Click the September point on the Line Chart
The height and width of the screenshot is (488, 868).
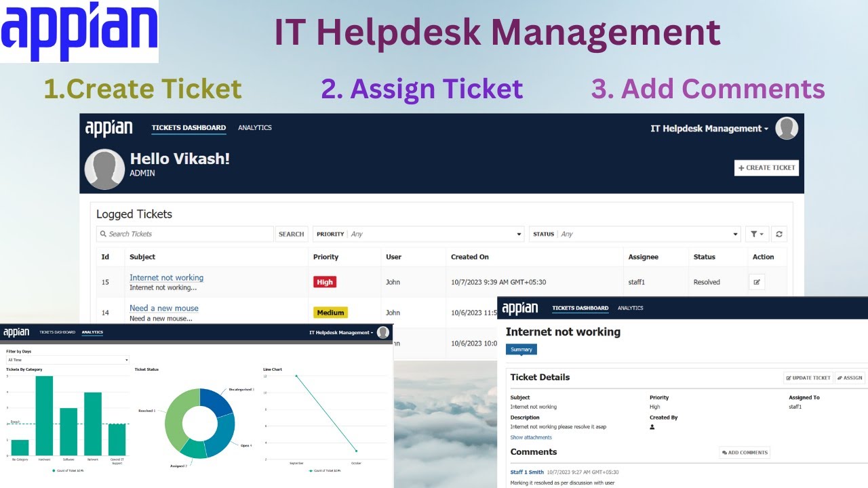(x=296, y=375)
